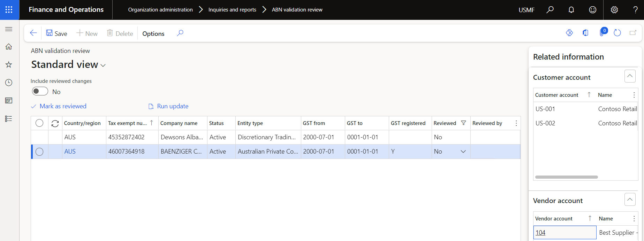This screenshot has height=241, width=644.
Task: Collapse the Customer account section
Action: (x=630, y=76)
